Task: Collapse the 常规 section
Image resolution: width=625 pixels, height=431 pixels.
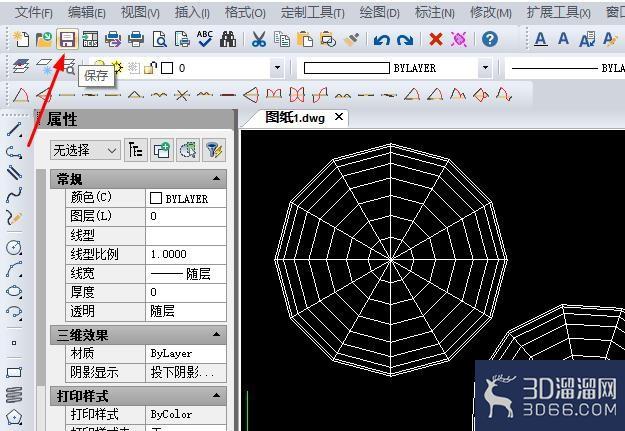Action: pos(216,179)
